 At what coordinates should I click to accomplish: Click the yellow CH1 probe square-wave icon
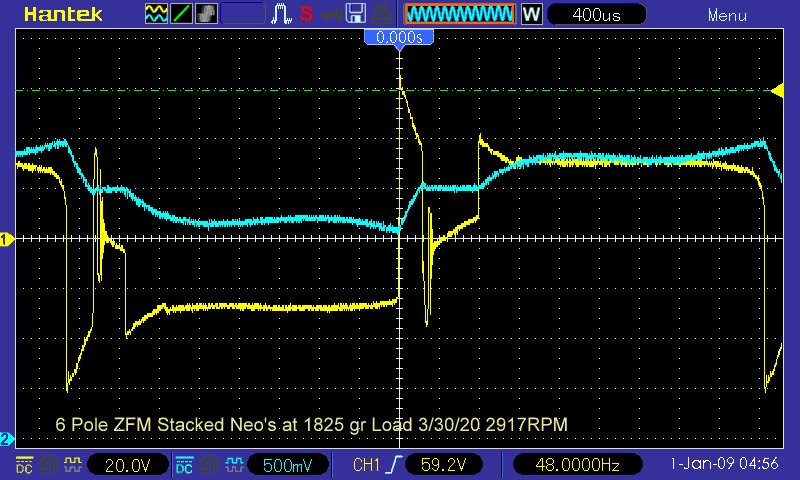point(72,464)
